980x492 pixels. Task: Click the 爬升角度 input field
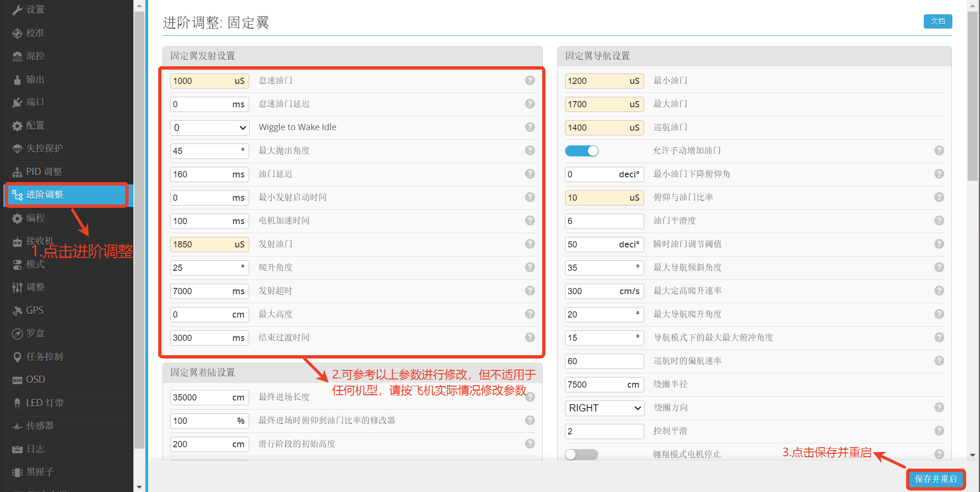210,268
